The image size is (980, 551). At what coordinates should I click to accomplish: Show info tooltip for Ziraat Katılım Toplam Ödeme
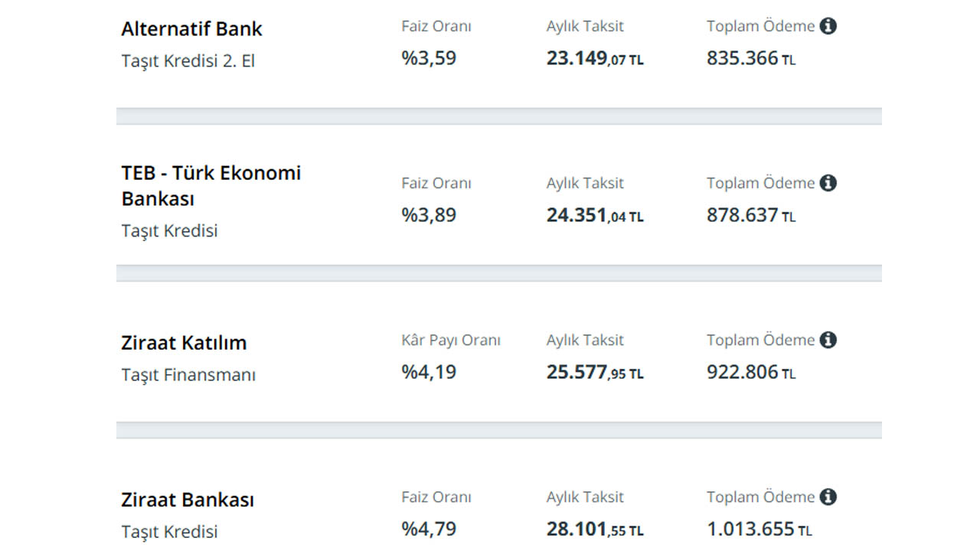[828, 340]
